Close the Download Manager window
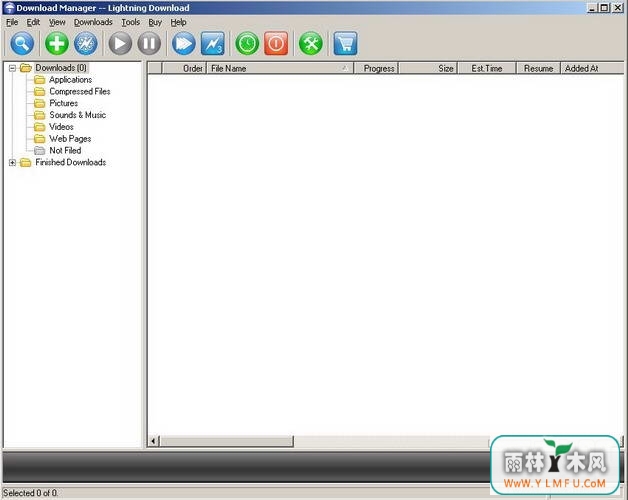The height and width of the screenshot is (500, 628). click(x=618, y=8)
